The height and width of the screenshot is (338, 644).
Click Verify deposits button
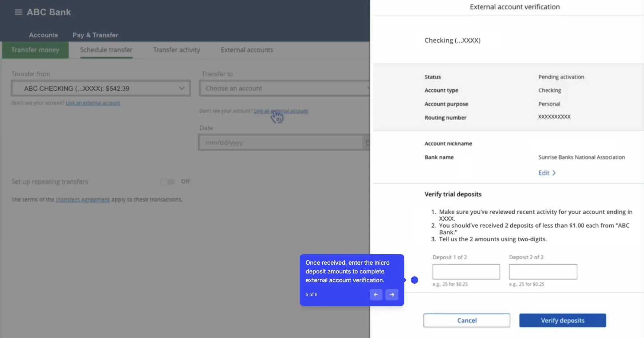[x=563, y=320]
